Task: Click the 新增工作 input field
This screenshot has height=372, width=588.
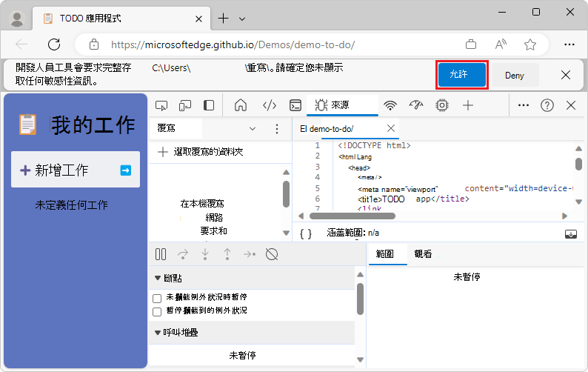Action: (x=76, y=170)
